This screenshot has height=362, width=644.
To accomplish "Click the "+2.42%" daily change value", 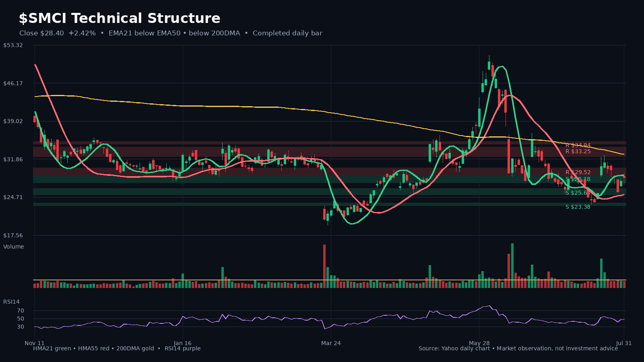I will coord(82,33).
